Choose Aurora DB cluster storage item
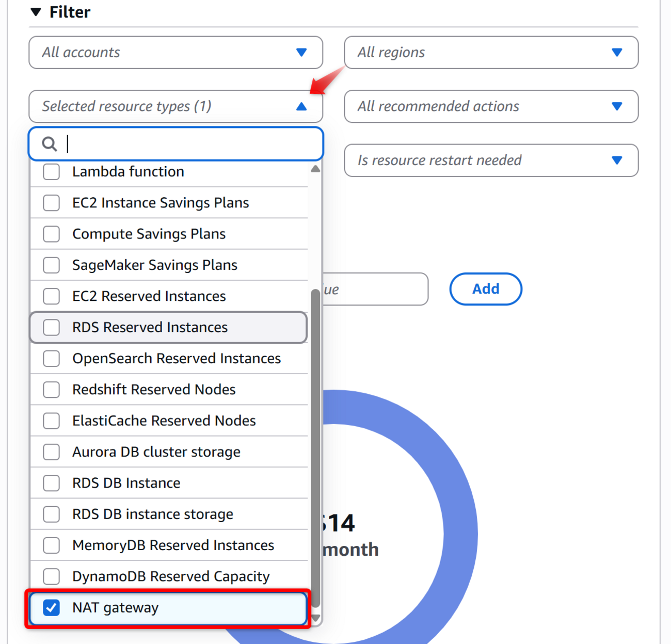This screenshot has width=671, height=644. [x=52, y=452]
